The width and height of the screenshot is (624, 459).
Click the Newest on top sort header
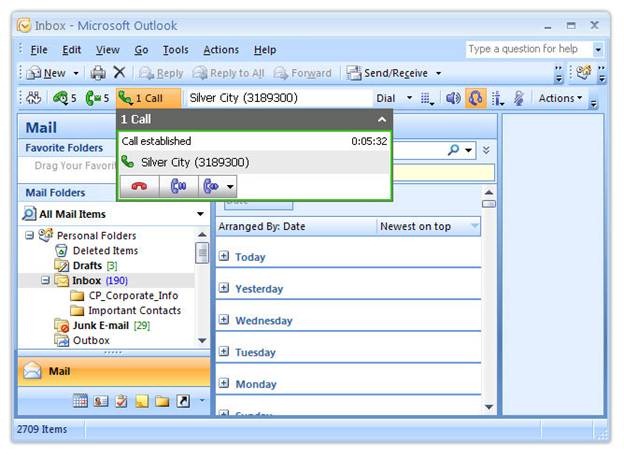point(428,227)
